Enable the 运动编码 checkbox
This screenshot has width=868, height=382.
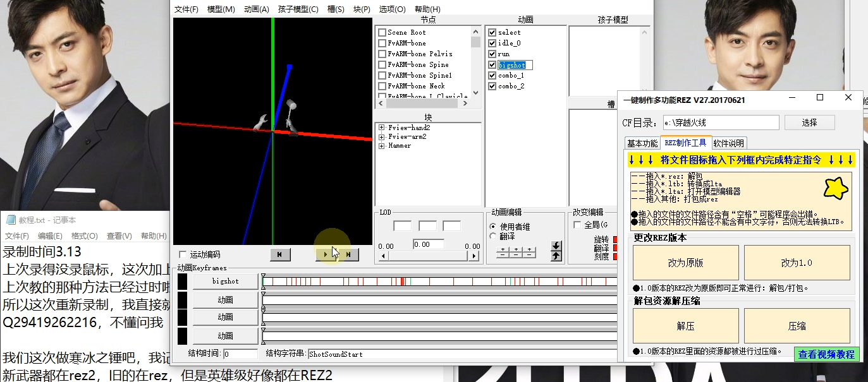[183, 254]
